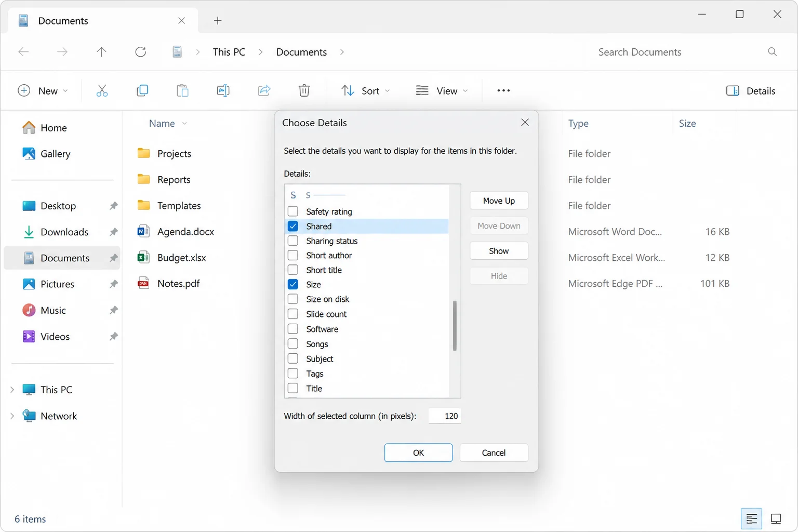The height and width of the screenshot is (532, 798).
Task: Click the Music icon in sidebar
Action: click(x=29, y=310)
